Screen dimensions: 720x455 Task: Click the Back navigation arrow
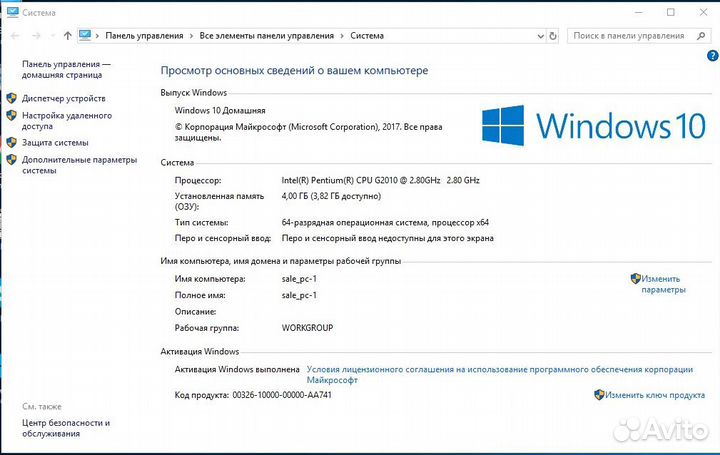pyautogui.click(x=15, y=36)
